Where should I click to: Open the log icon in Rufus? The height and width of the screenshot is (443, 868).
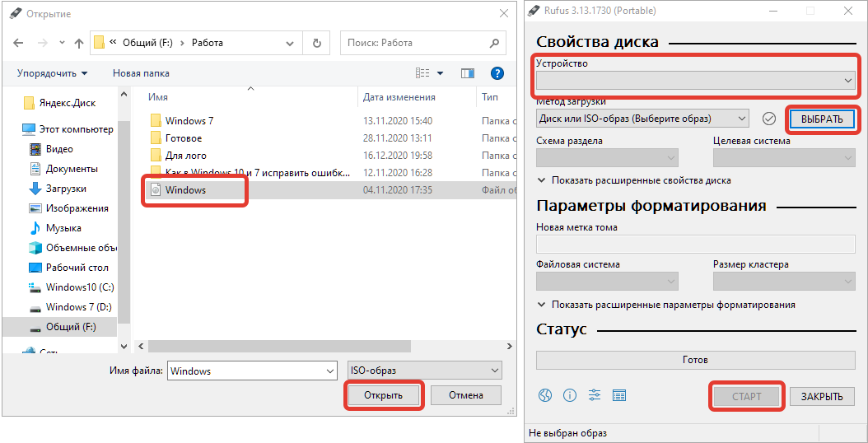[619, 395]
